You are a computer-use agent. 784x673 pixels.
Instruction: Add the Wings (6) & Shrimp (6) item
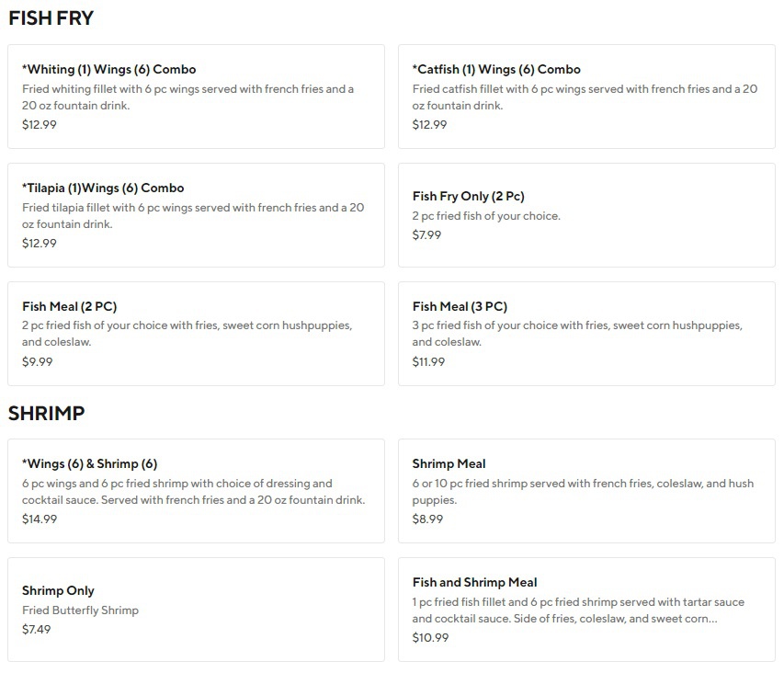(90, 464)
